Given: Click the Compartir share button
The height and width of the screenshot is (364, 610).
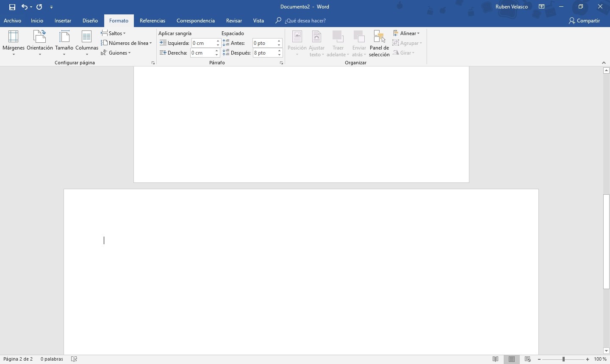Looking at the screenshot, I should point(584,20).
